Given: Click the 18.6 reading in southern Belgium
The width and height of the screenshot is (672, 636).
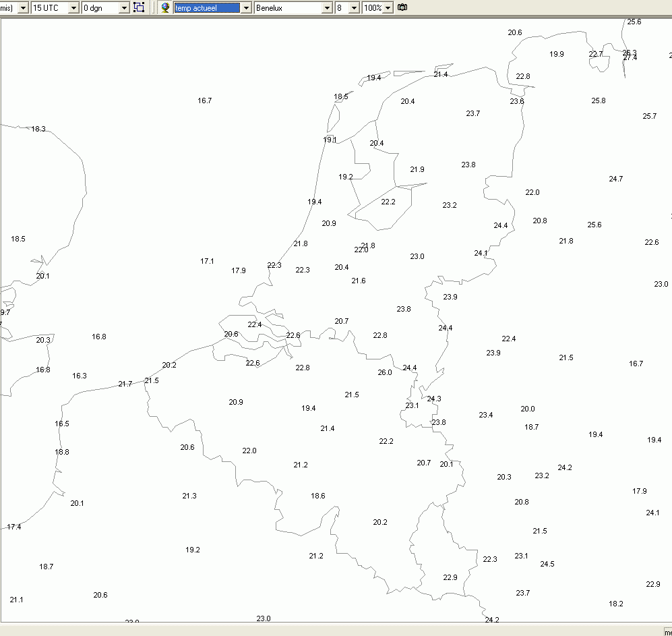Looking at the screenshot, I should tap(318, 496).
